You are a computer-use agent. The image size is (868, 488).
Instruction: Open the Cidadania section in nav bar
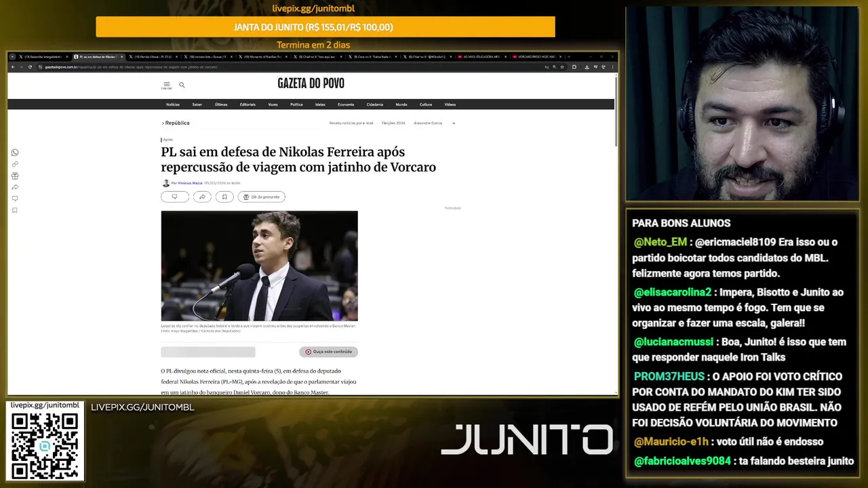(x=375, y=104)
